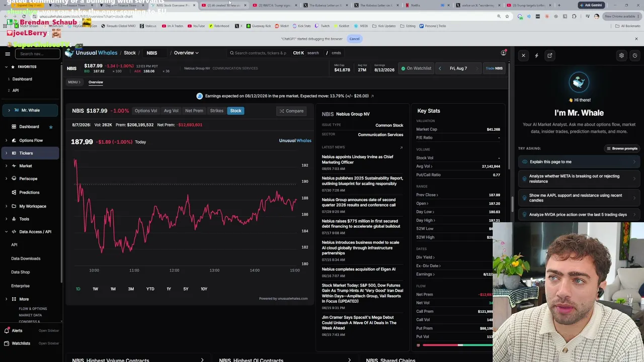Unfavorite Dashboard using the star icon
644x362 pixels.
51,127
